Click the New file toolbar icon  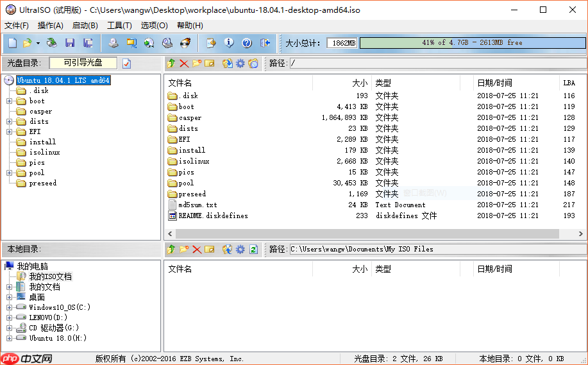12,43
